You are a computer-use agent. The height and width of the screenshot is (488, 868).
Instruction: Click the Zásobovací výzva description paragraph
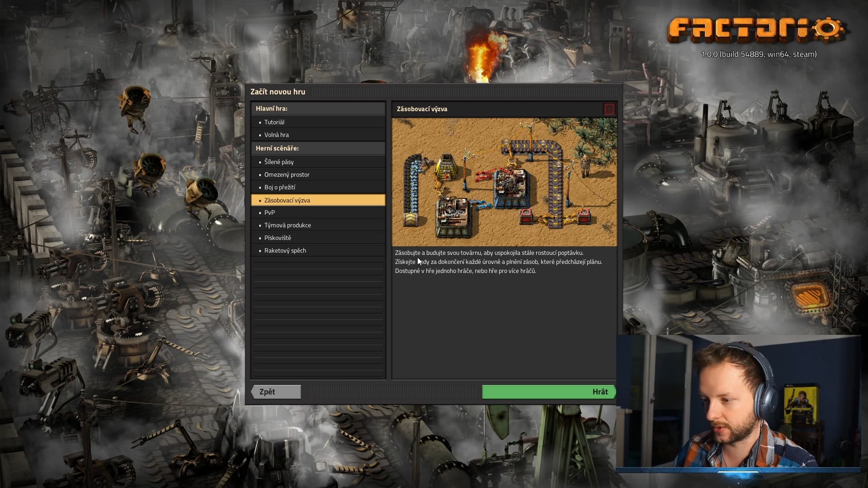[x=498, y=262]
